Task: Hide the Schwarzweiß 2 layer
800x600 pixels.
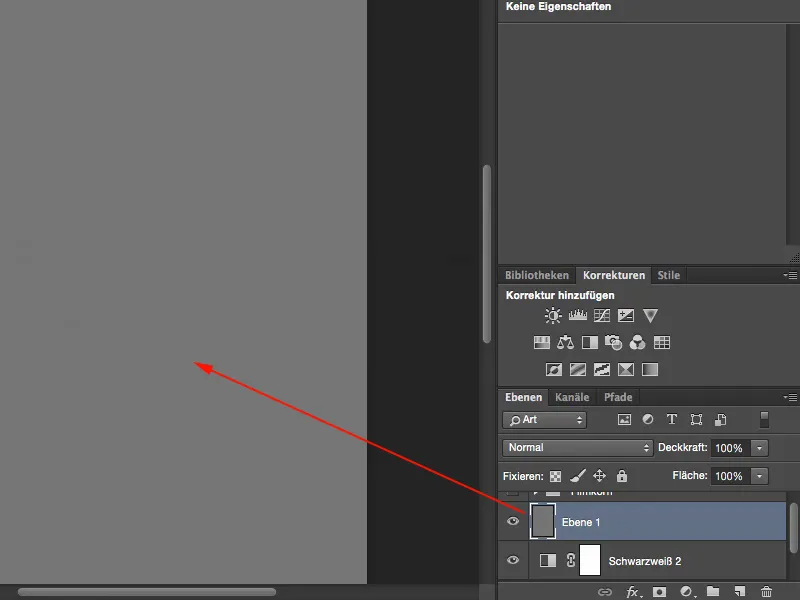Action: click(x=513, y=560)
